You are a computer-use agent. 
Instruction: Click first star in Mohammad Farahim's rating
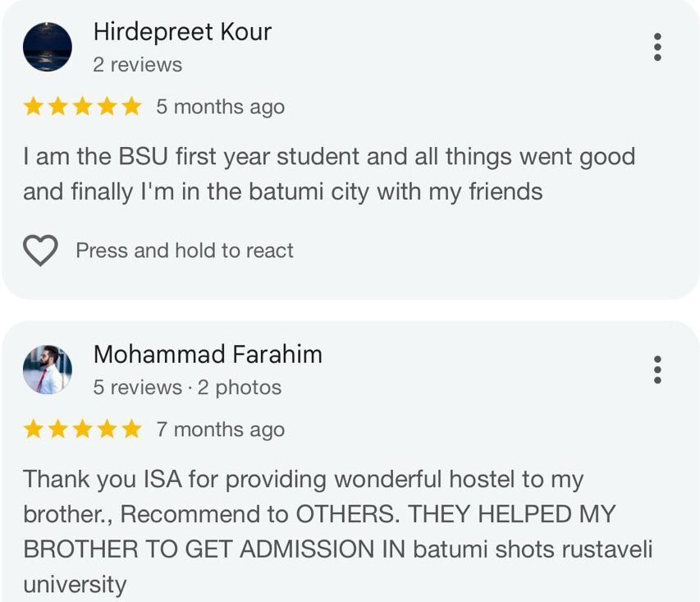point(34,430)
